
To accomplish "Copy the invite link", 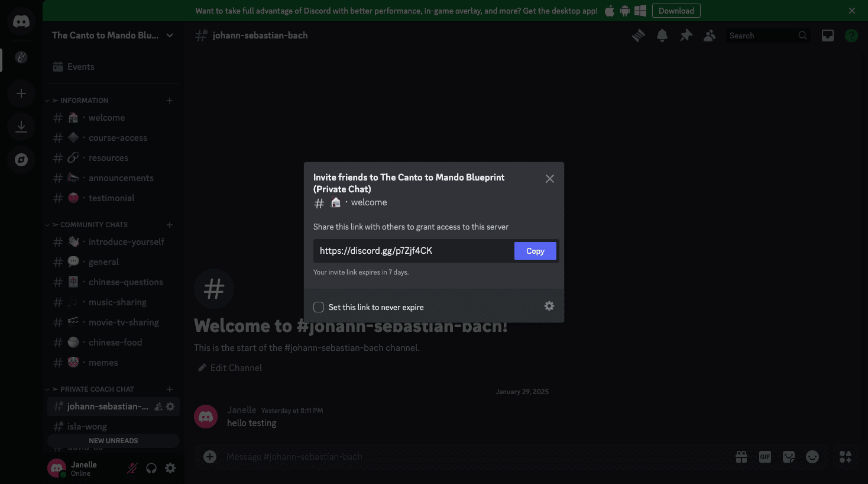I will pos(535,251).
